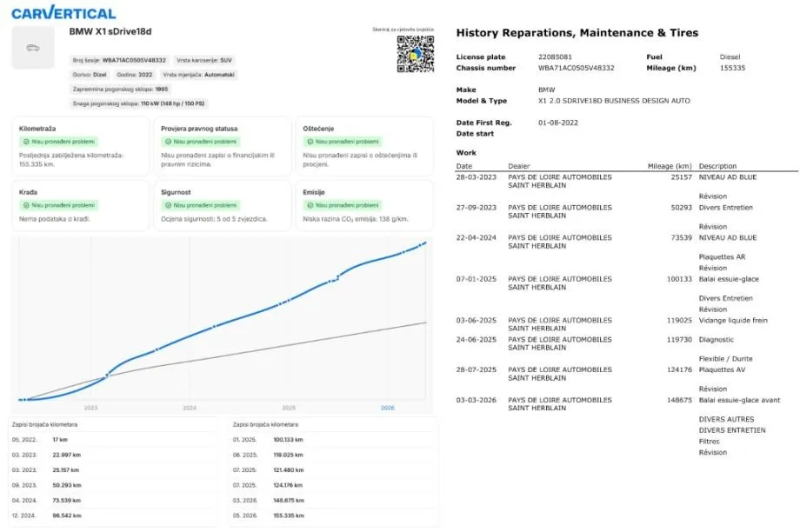Click the odometer record 121.480 km
Image resolution: width=800 pixels, height=532 pixels.
289,470
